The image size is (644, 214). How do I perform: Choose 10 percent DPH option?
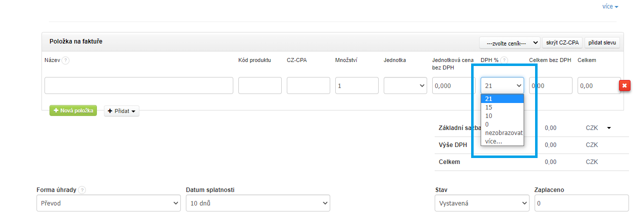pos(489,115)
